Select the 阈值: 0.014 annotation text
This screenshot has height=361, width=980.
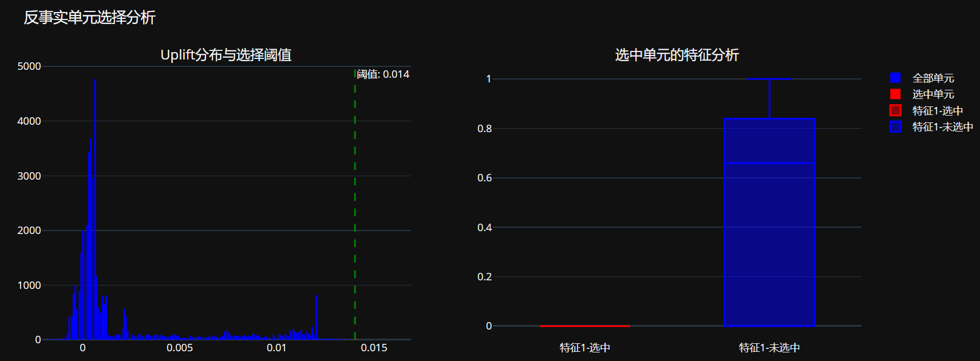click(383, 74)
